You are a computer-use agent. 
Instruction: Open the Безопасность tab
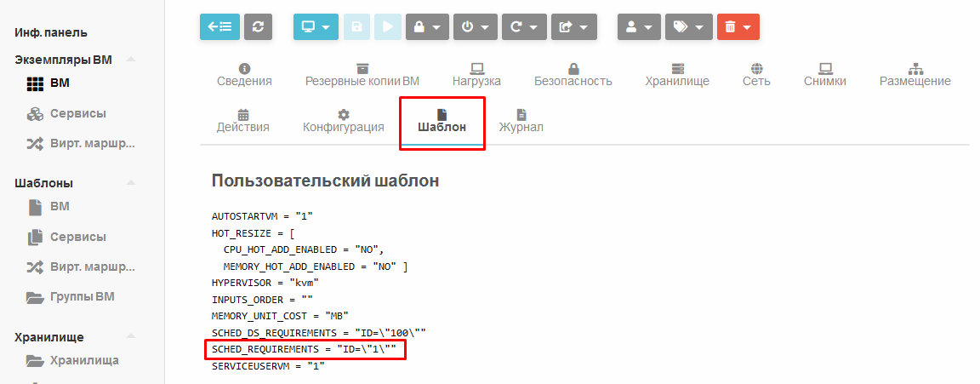573,75
